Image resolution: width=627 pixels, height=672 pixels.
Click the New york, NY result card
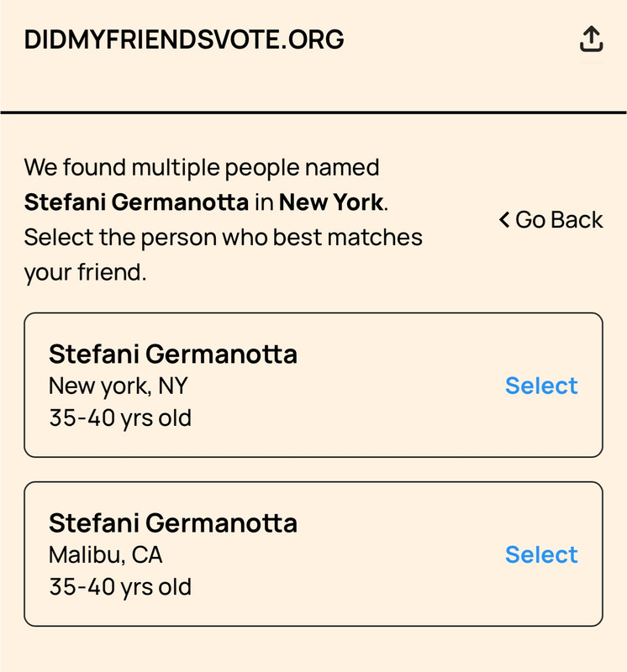coord(313,385)
